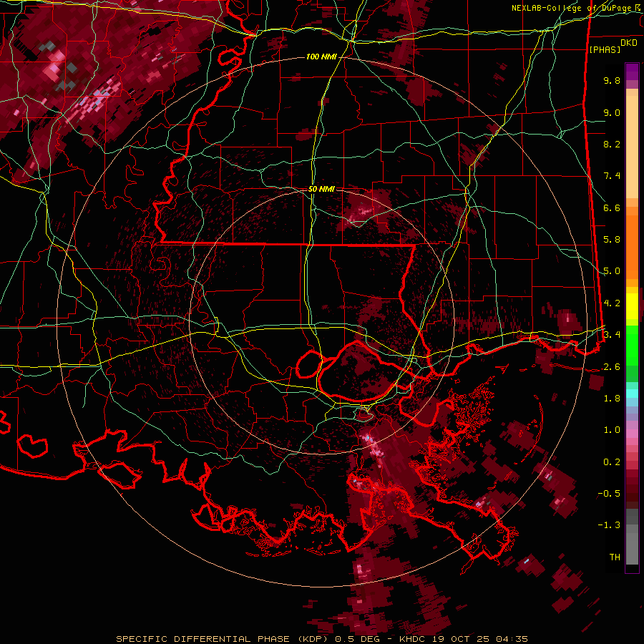Screen dimensions: 644x644
Task: Select the 5.8 value on the color scale
Action: point(612,240)
